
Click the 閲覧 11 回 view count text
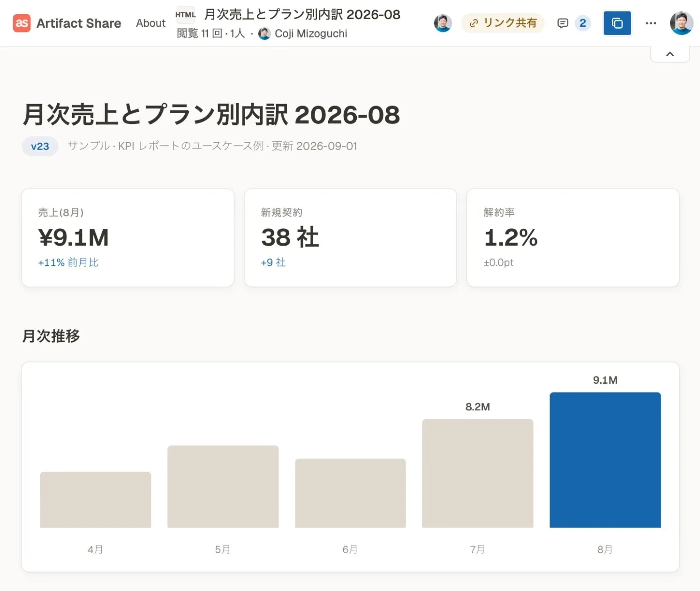(199, 34)
